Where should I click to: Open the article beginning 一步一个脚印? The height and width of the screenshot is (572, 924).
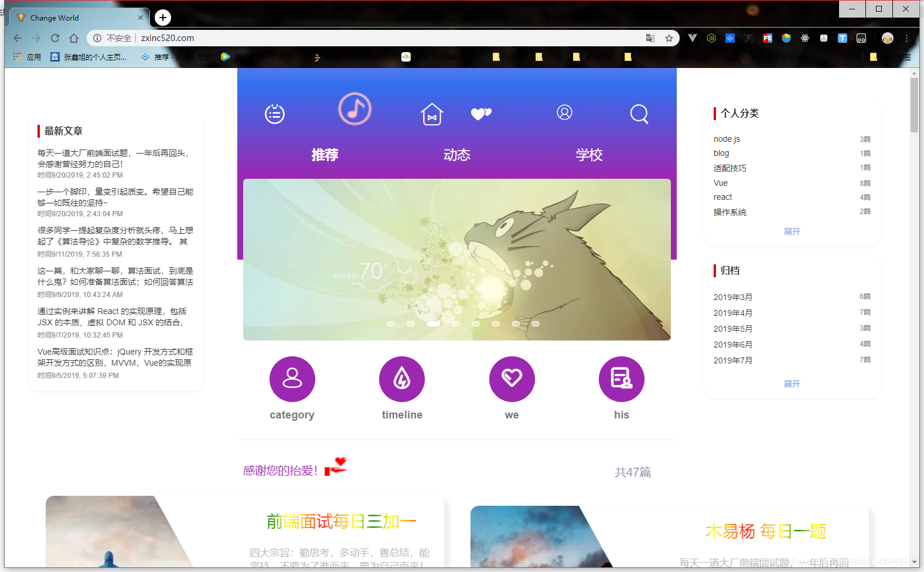pyautogui.click(x=115, y=197)
